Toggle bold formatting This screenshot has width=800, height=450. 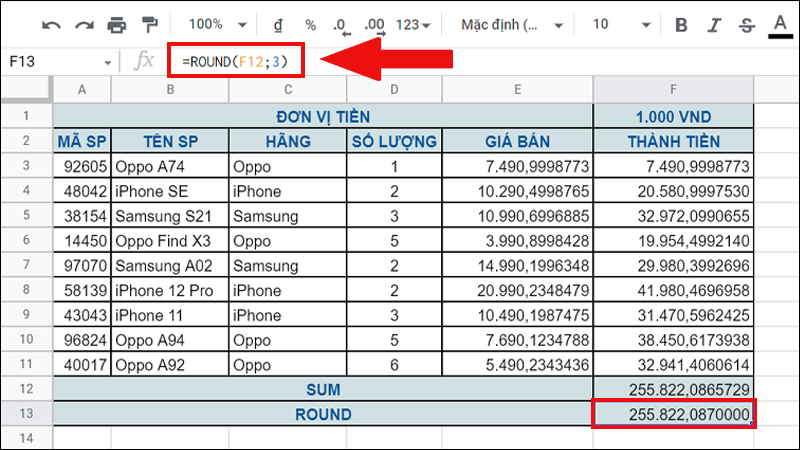(681, 24)
